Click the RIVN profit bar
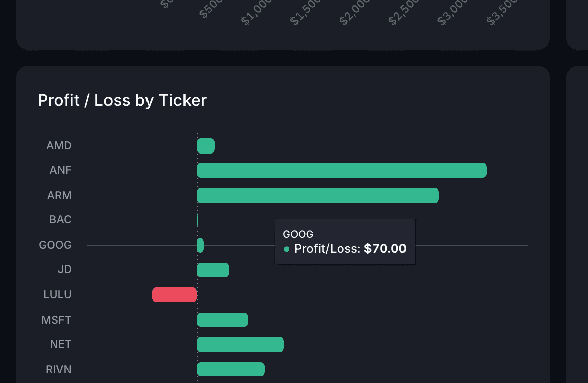Screen dimensions: 588x383 [231, 369]
